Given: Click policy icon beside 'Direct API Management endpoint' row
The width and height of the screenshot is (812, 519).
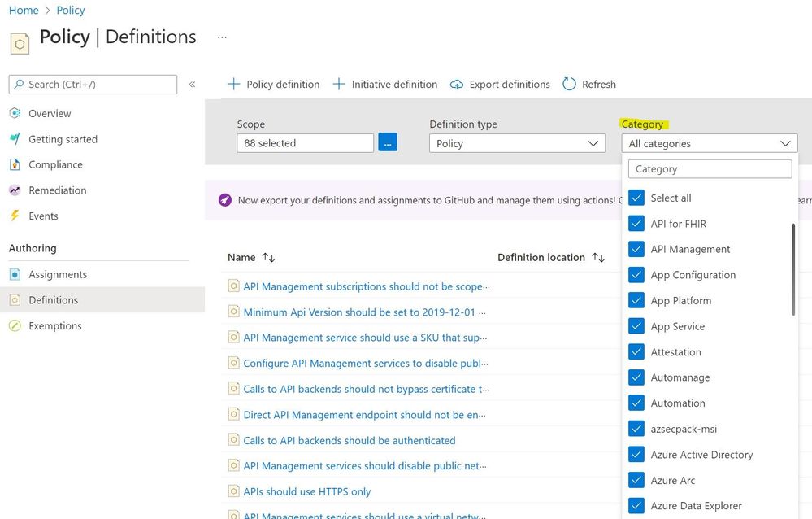Looking at the screenshot, I should click(233, 414).
